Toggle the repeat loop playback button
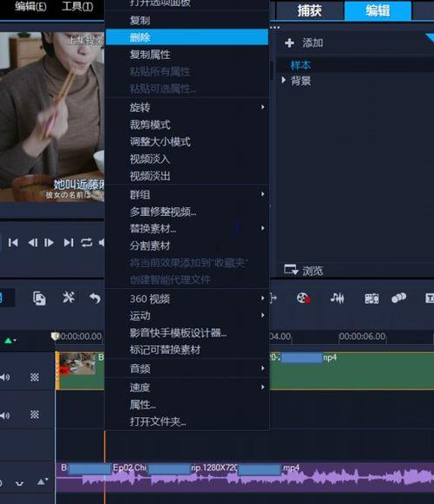Viewport: 434px width, 504px height. 87,242
